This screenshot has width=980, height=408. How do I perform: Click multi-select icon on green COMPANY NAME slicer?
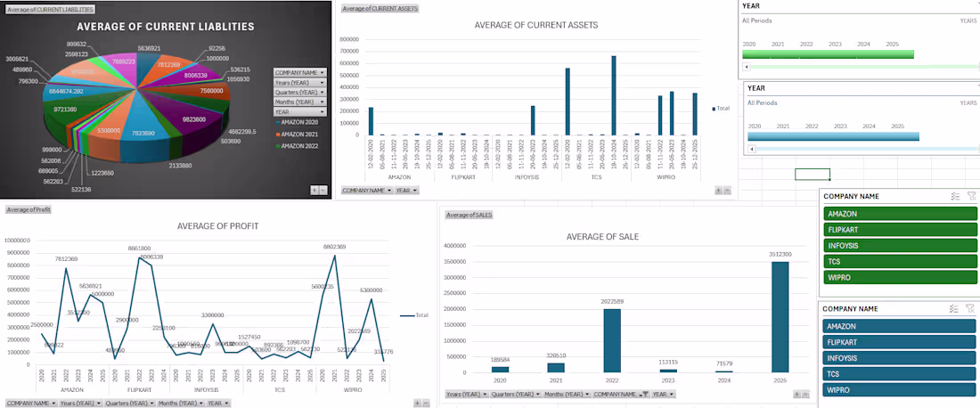pos(954,196)
